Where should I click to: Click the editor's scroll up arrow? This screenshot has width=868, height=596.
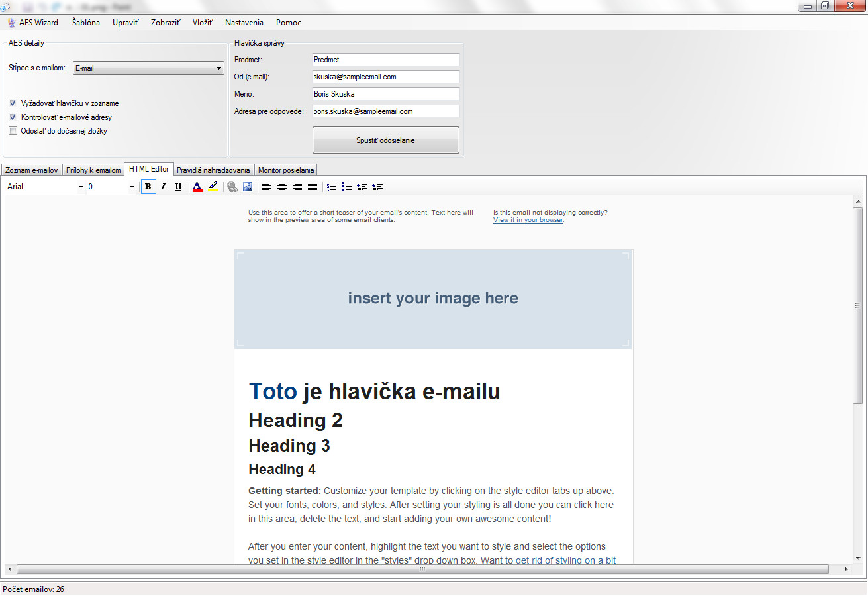pos(858,201)
